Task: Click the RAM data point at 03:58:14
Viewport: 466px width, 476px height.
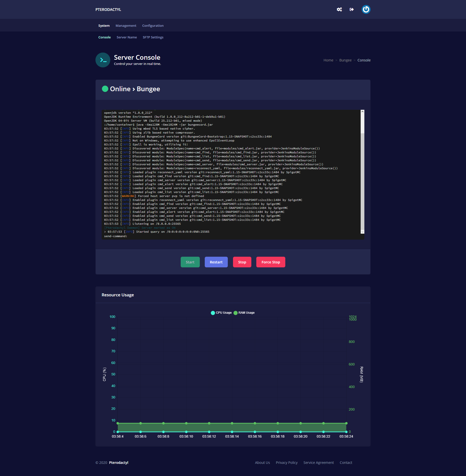Action: [x=232, y=423]
